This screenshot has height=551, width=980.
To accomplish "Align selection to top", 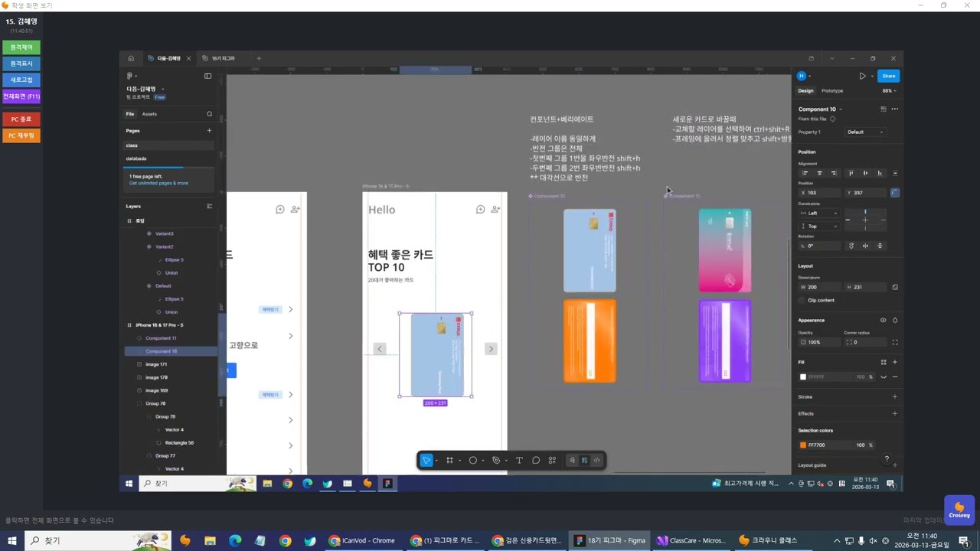I will [x=851, y=173].
